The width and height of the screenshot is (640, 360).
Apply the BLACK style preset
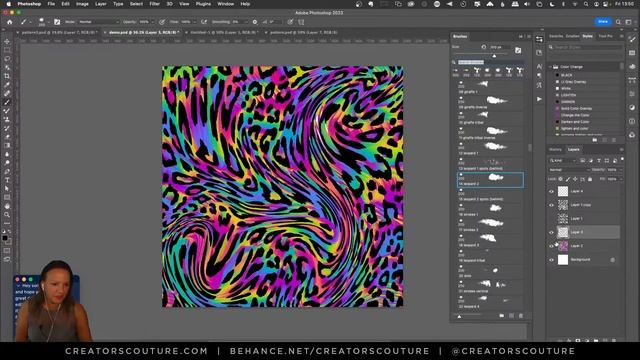click(566, 75)
